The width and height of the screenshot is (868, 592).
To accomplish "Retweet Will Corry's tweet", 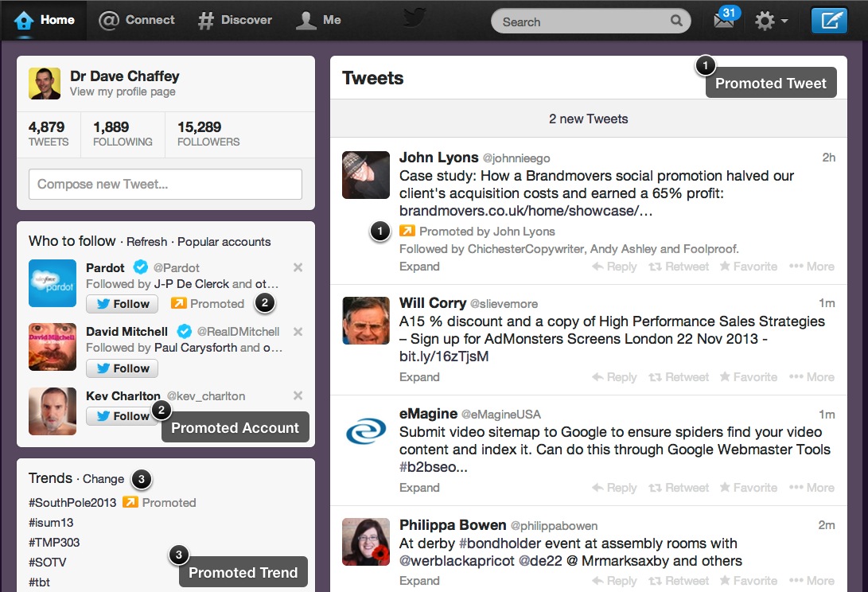I will pyautogui.click(x=679, y=377).
